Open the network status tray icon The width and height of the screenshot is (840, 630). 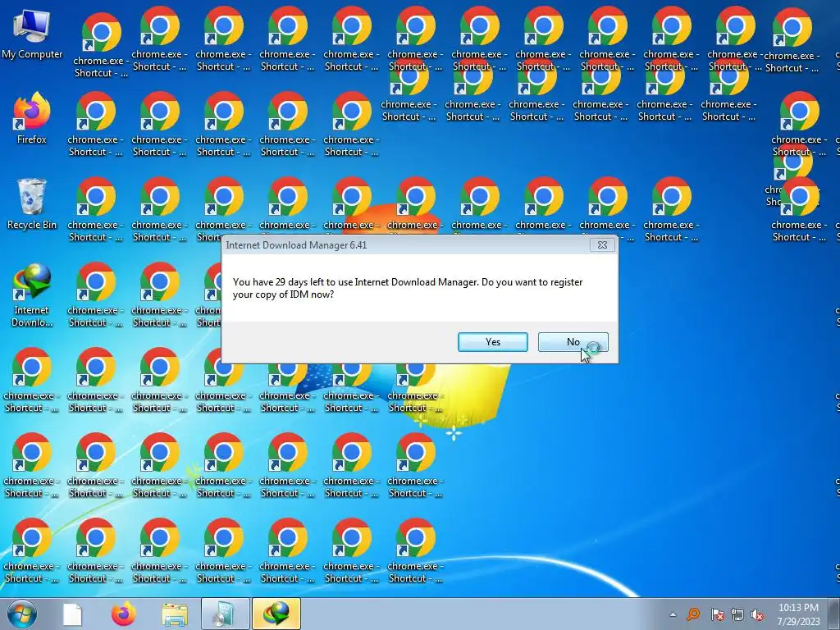coord(737,614)
